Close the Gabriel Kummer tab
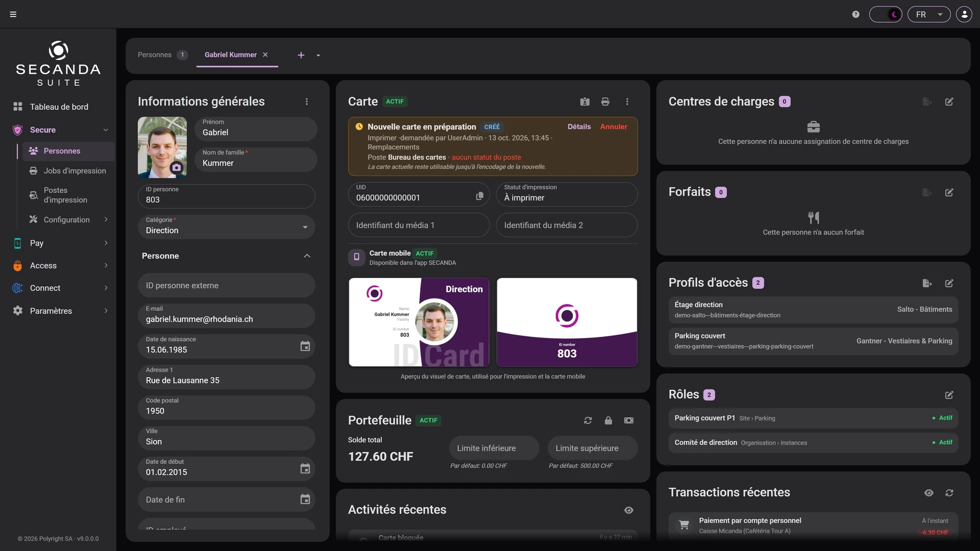The height and width of the screenshot is (551, 980). click(x=265, y=55)
